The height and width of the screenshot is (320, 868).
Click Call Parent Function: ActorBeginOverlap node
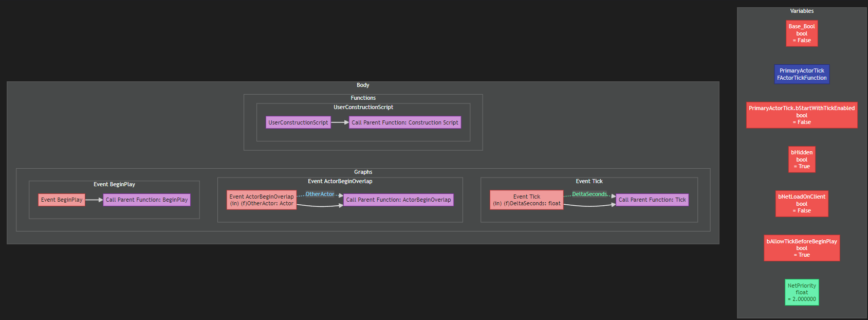click(x=398, y=200)
